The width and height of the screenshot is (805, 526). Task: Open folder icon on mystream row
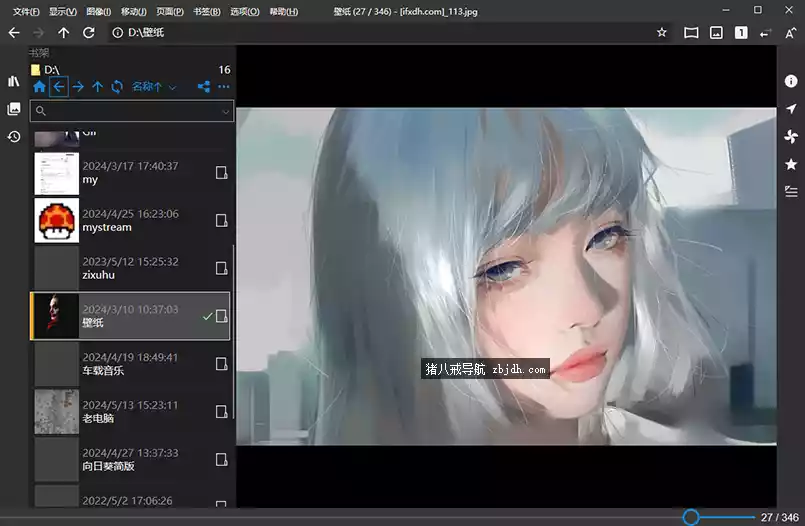pos(221,221)
